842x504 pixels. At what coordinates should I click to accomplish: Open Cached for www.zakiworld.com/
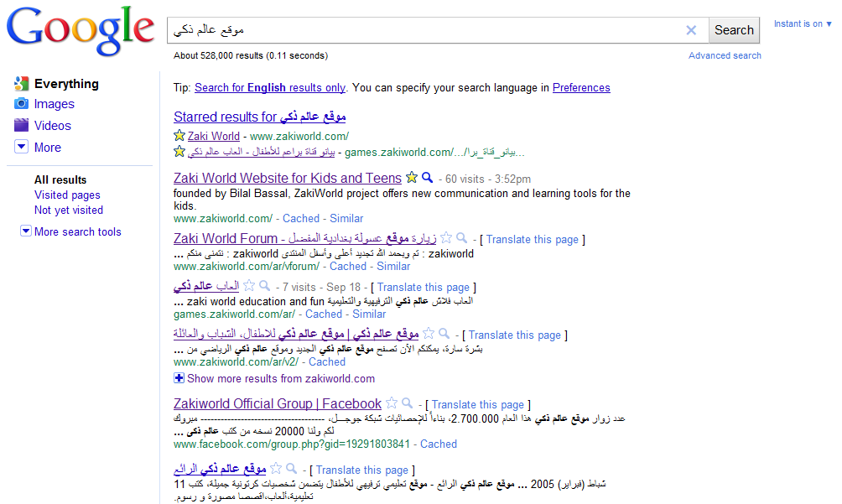click(301, 218)
